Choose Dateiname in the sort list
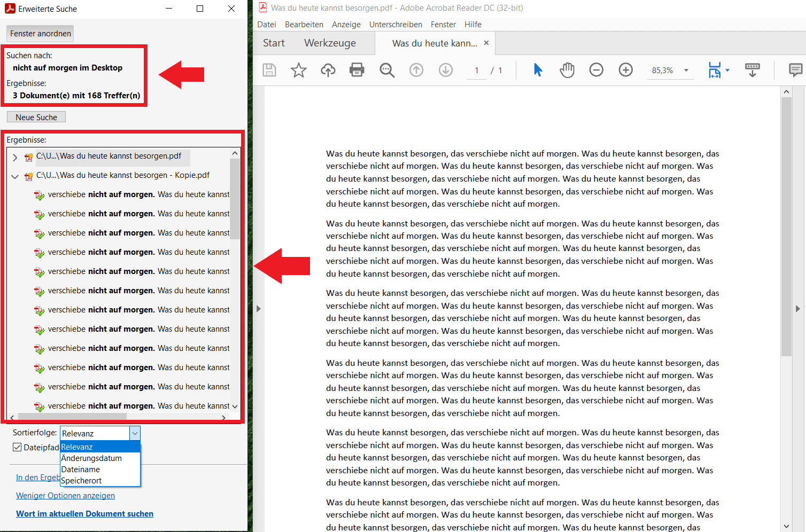 point(100,470)
